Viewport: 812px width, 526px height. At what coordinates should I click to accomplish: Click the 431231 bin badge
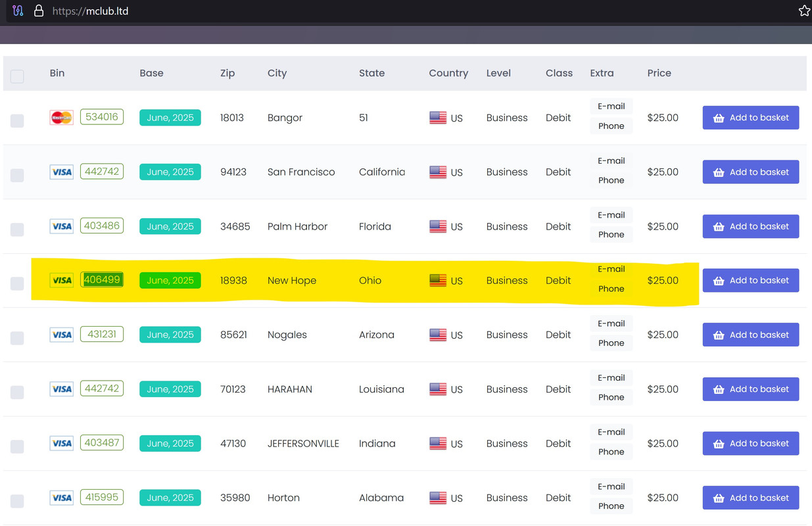(102, 334)
